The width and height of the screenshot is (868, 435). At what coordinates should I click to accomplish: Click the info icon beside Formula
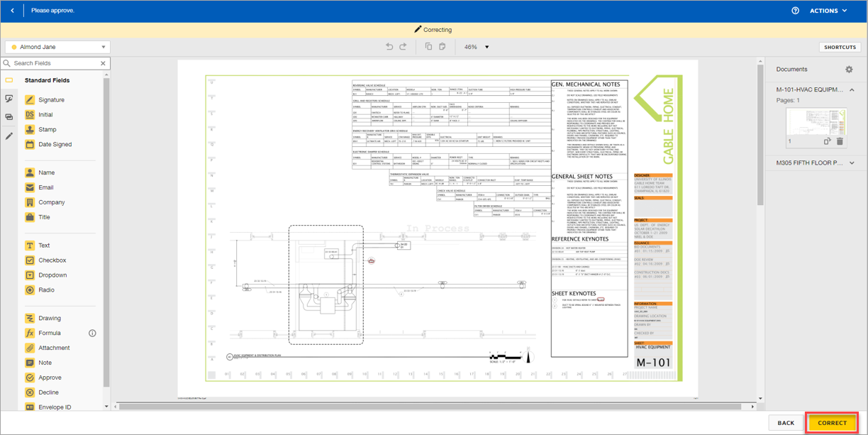click(92, 333)
